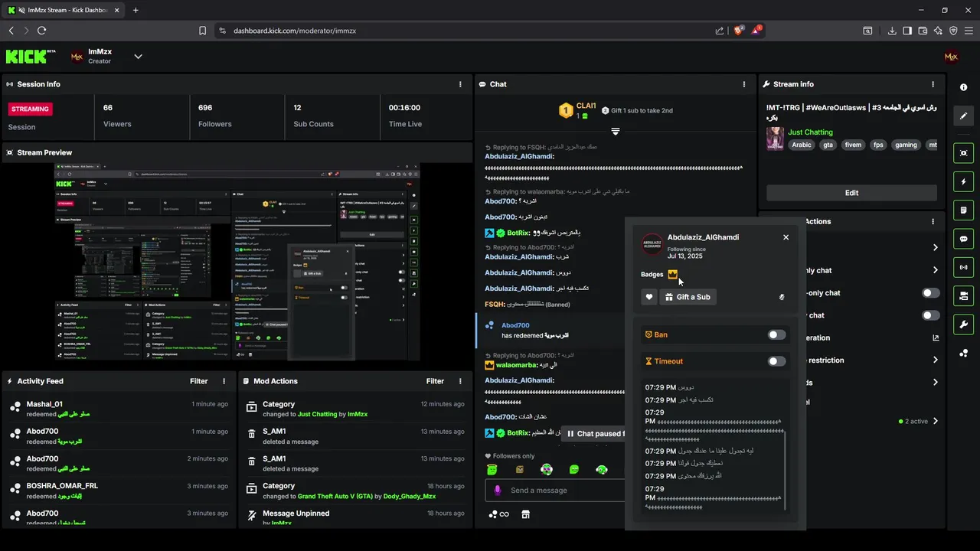980x551 pixels.
Task: Toggle the -only chat switch in Actions
Action: click(x=930, y=293)
